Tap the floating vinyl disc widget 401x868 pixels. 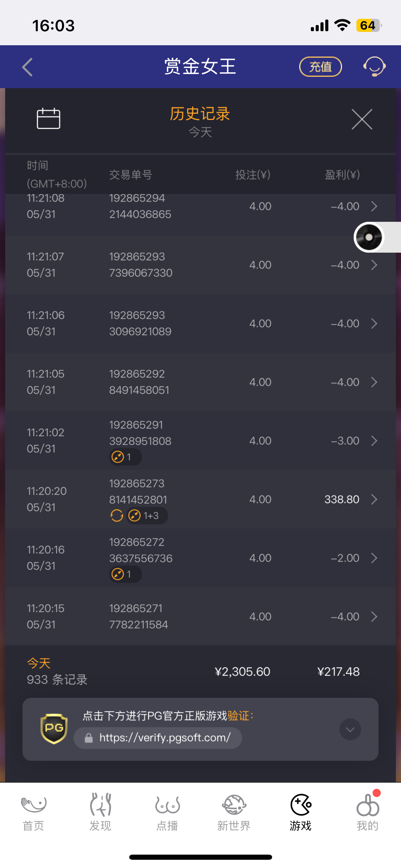coord(369,237)
